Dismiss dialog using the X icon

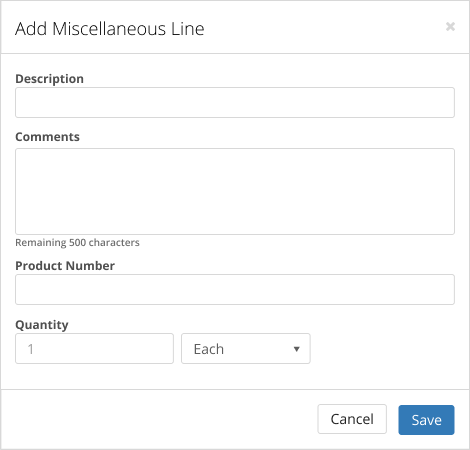pos(450,26)
